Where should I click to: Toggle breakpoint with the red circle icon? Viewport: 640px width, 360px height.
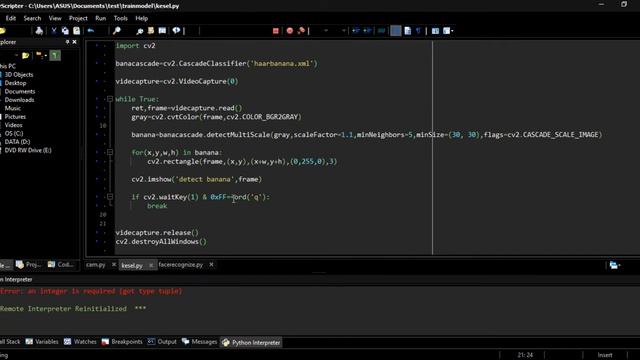click(289, 31)
